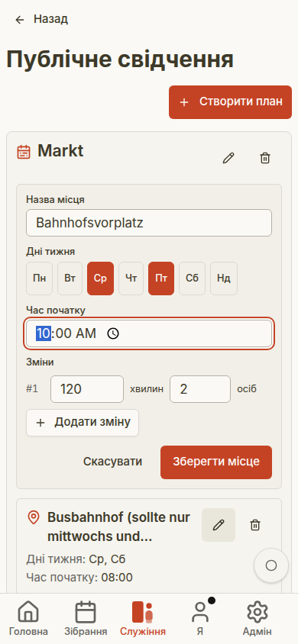Deselect weekday Пт
298x644 pixels.
pyautogui.click(x=161, y=279)
